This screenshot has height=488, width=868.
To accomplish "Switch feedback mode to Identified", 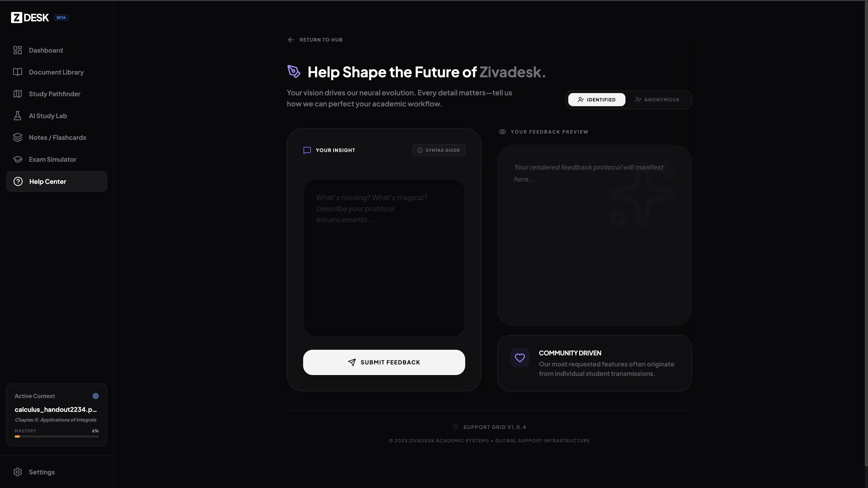I will point(597,100).
